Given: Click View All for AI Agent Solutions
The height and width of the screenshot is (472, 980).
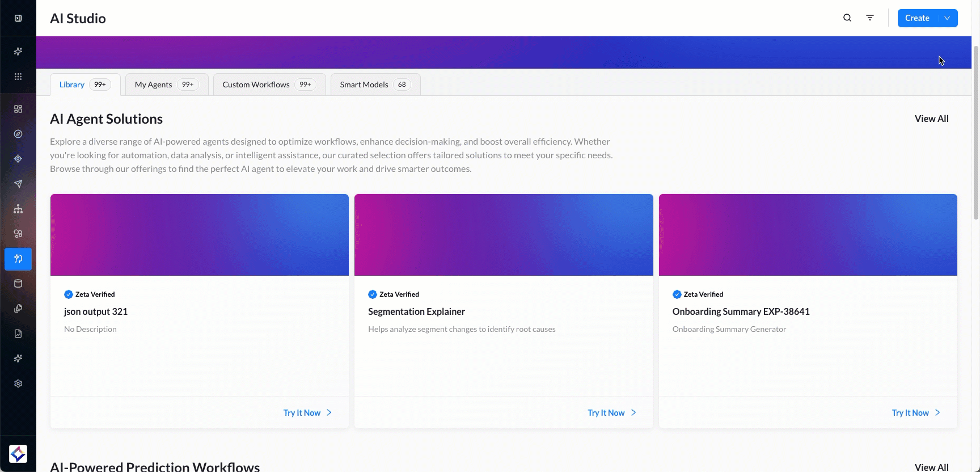Looking at the screenshot, I should pyautogui.click(x=931, y=119).
